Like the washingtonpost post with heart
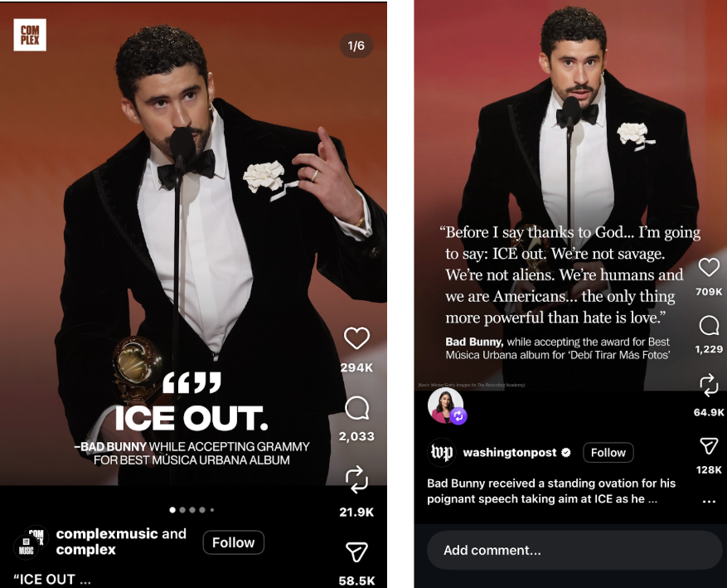This screenshot has height=588, width=727. coord(709,267)
